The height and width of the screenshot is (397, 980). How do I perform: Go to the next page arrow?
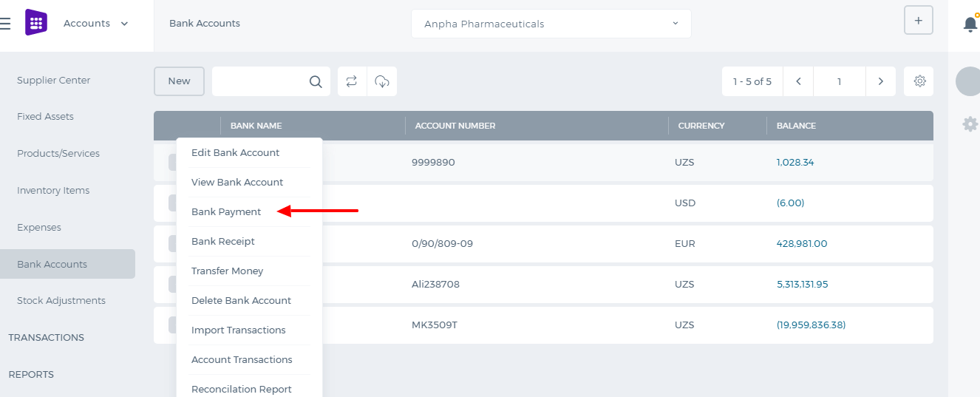point(880,81)
